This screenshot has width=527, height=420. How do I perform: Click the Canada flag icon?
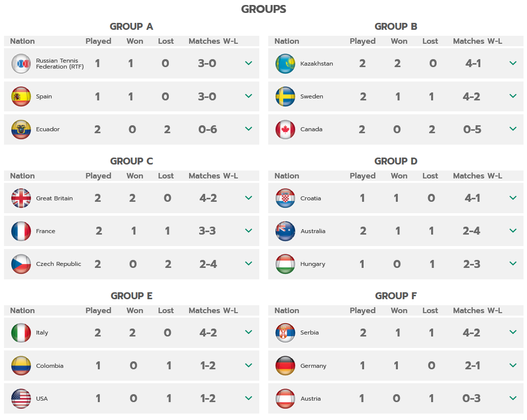point(285,129)
